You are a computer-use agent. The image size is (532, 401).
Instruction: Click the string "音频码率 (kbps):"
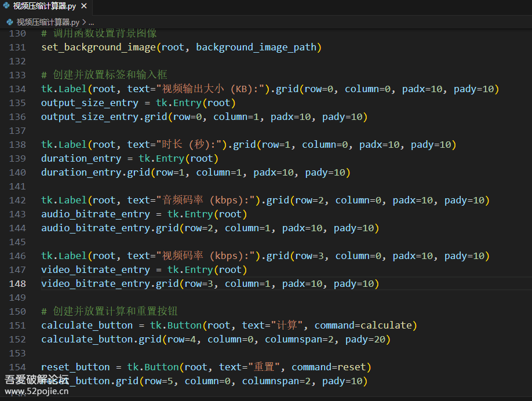pos(205,200)
